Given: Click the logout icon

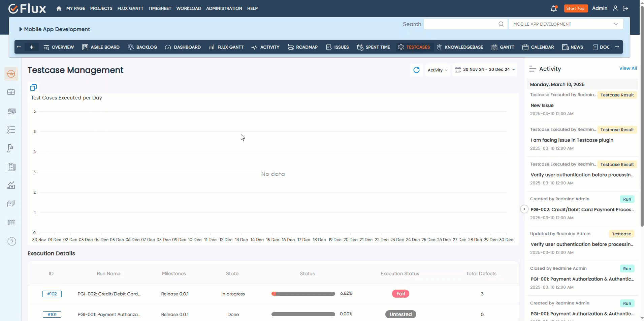Looking at the screenshot, I should coord(625,8).
